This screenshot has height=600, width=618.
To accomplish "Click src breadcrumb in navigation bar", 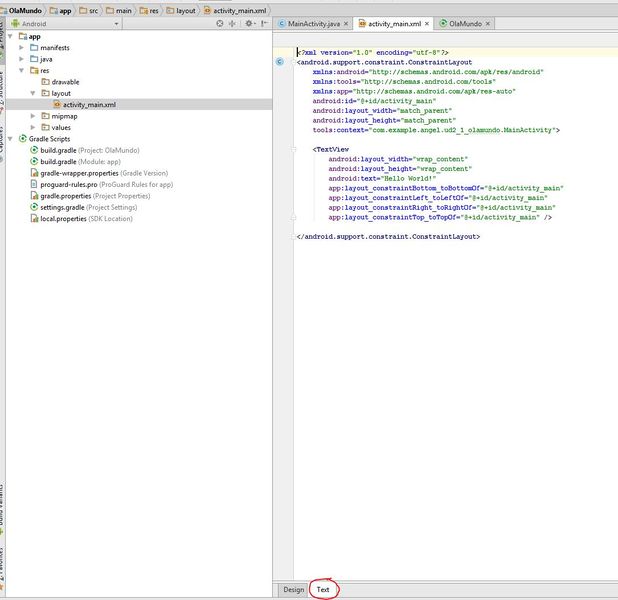I will pos(89,11).
